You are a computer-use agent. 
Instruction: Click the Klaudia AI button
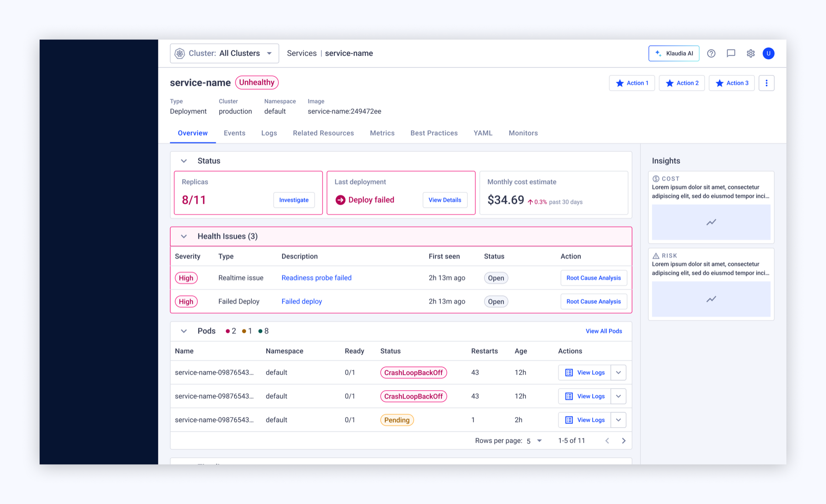pos(674,53)
